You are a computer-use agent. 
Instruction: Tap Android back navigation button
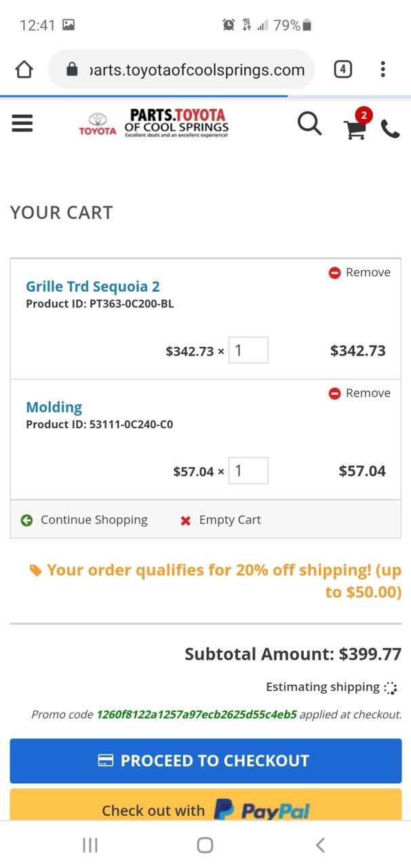click(x=320, y=845)
